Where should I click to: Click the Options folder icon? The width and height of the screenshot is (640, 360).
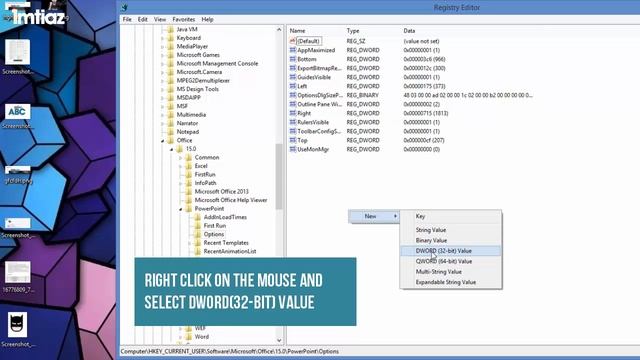tap(198, 234)
